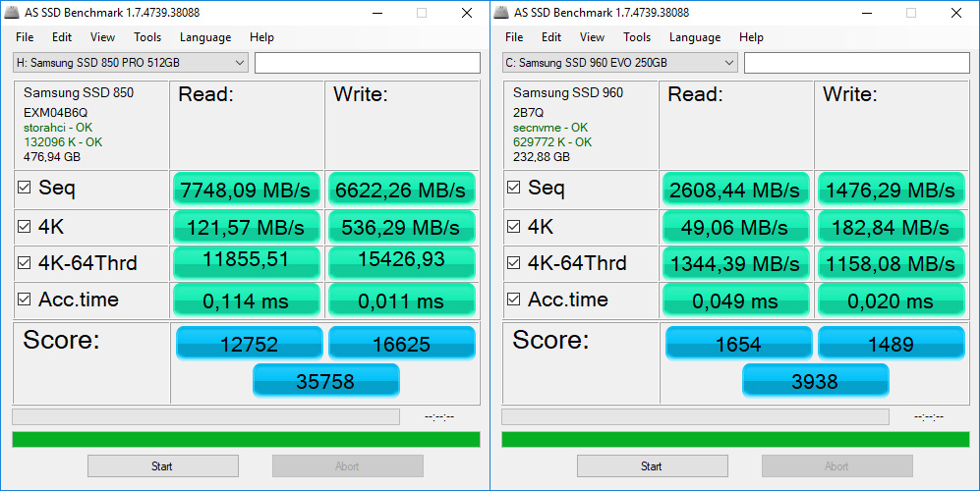Click the 1489 write score
980x491 pixels.
click(892, 343)
